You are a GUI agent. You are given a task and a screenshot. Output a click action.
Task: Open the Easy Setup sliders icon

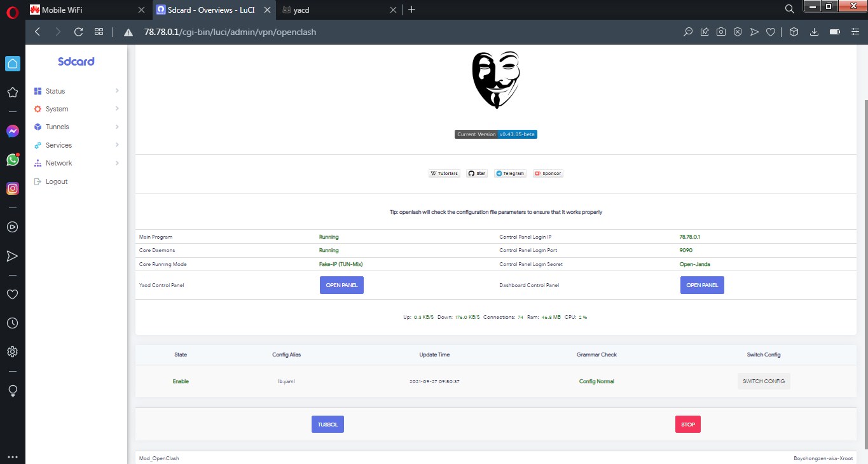pyautogui.click(x=854, y=32)
